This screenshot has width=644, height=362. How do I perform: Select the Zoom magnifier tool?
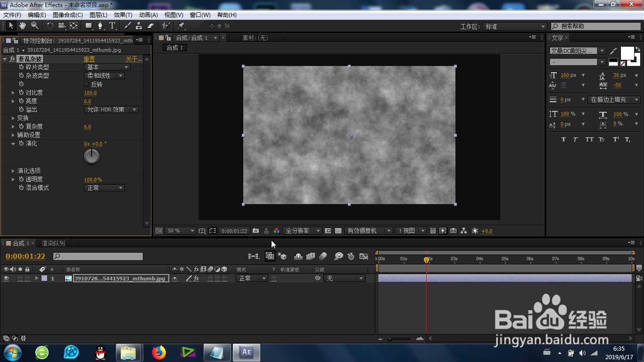pos(34,25)
